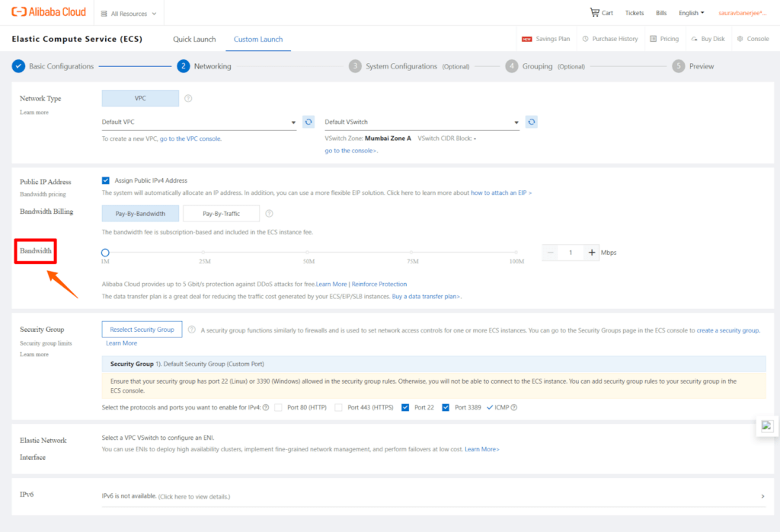Click the Alibaba Cloud logo
The width and height of the screenshot is (780, 532).
coord(47,12)
